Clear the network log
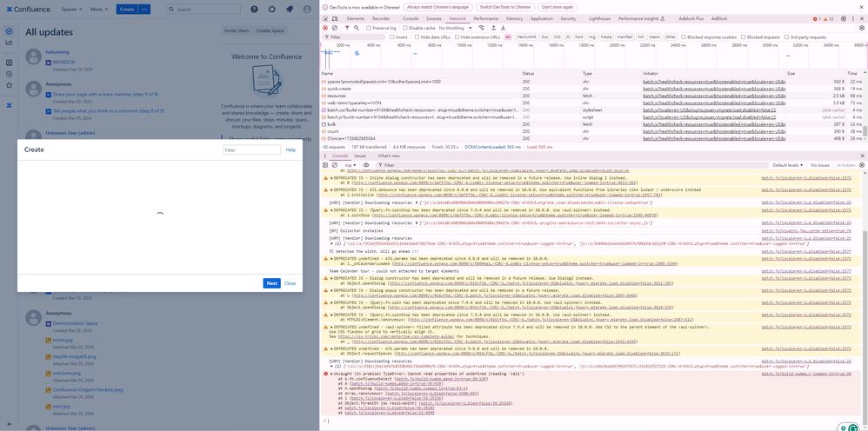The height and width of the screenshot is (431, 868). coord(334,28)
